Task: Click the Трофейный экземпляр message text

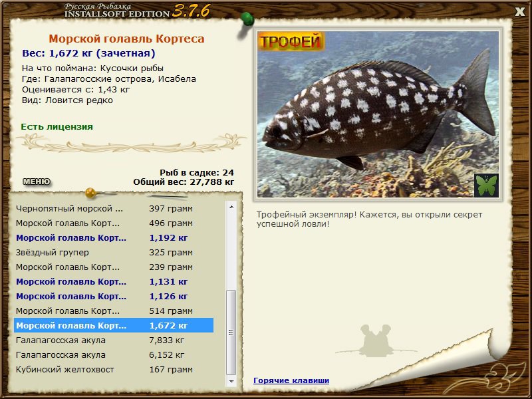Action: point(370,219)
